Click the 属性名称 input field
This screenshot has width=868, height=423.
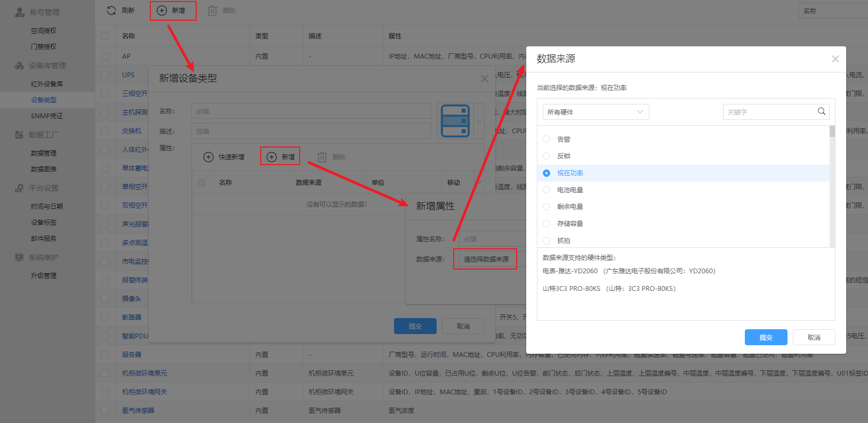coord(492,239)
